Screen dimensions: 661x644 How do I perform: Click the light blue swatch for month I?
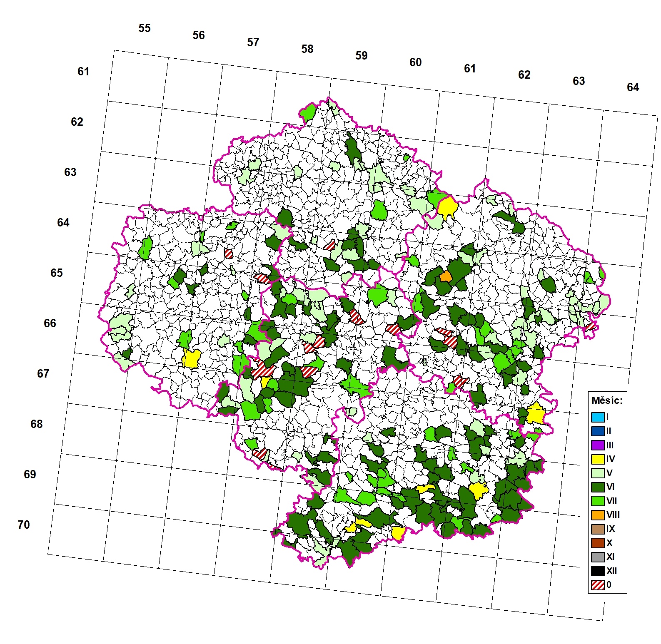point(598,417)
